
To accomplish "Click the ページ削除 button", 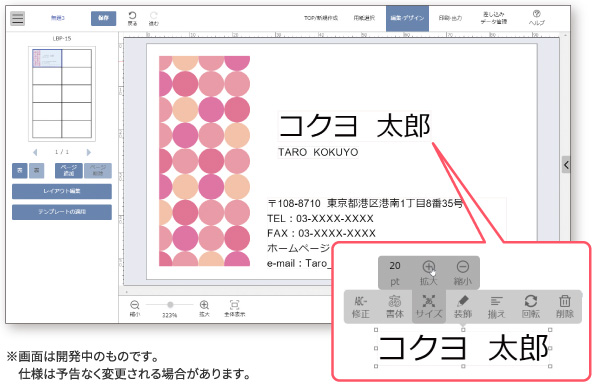I will pyautogui.click(x=98, y=171).
